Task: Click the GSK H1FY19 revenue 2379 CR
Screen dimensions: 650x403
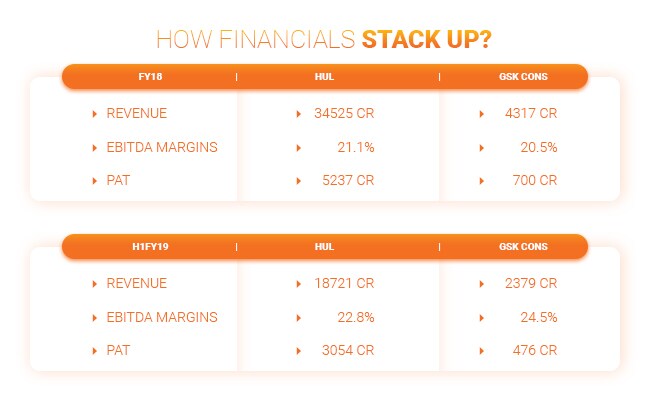Action: coord(531,284)
